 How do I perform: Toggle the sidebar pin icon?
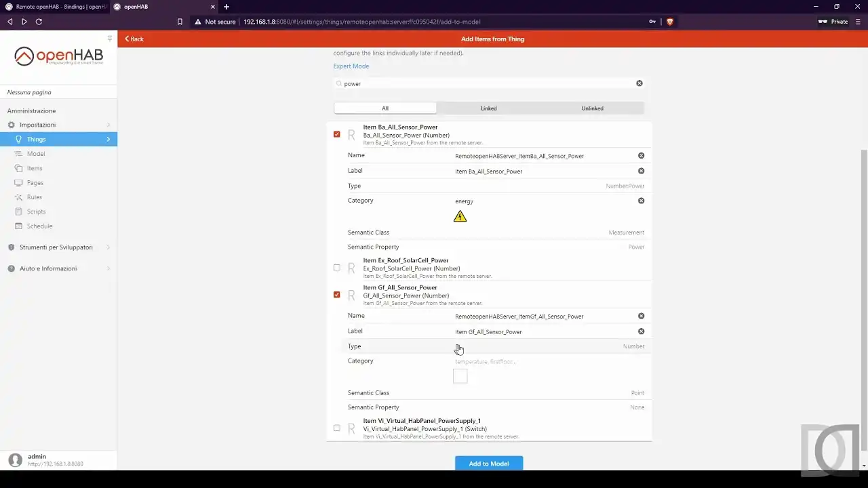pyautogui.click(x=110, y=39)
